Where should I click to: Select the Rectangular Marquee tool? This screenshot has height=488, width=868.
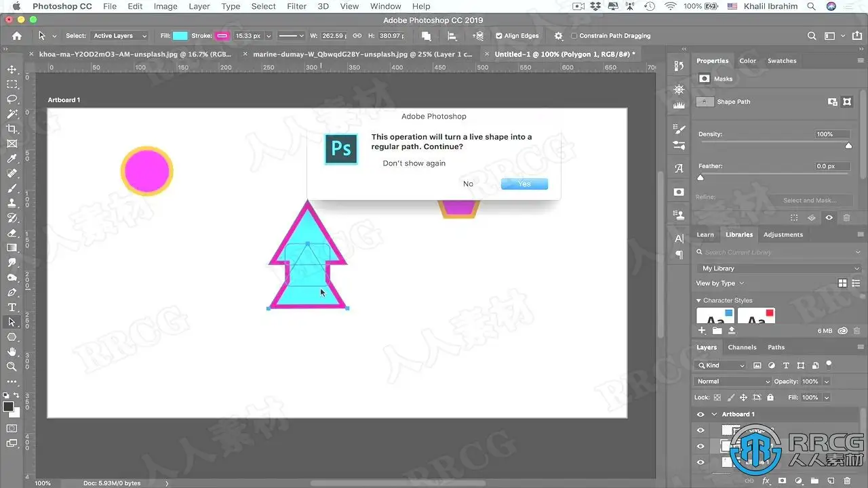coord(12,84)
